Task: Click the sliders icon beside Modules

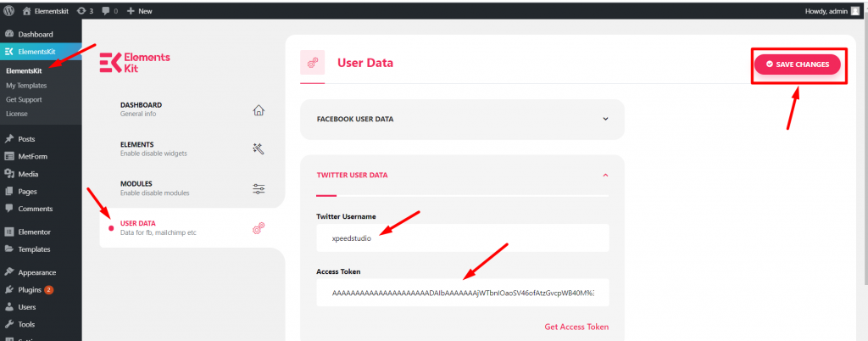Action: (259, 189)
